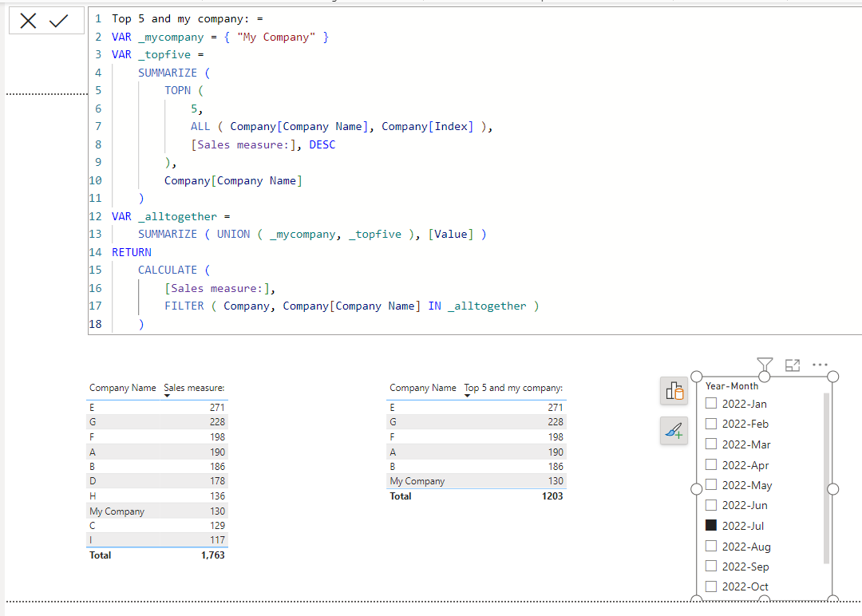Click Company Name header in right table

pos(423,388)
